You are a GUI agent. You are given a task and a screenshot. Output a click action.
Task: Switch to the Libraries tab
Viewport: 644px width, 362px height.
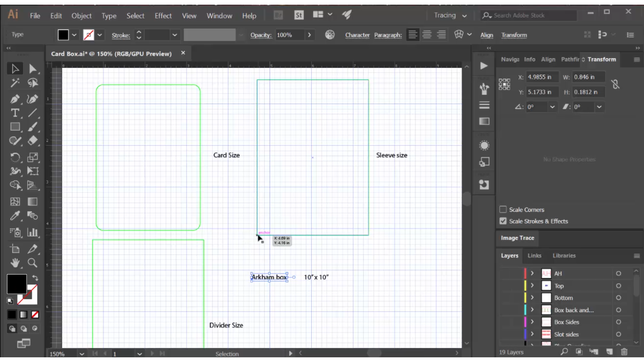[x=564, y=256]
